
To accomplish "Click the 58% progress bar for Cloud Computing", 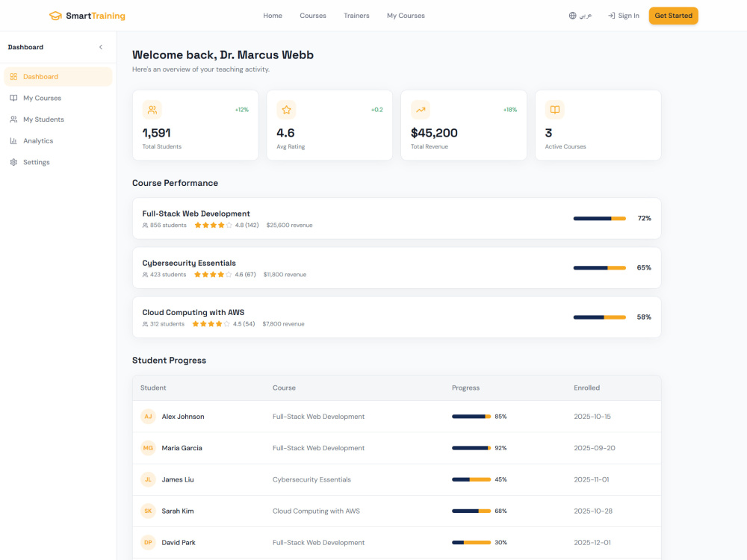I will (x=599, y=317).
